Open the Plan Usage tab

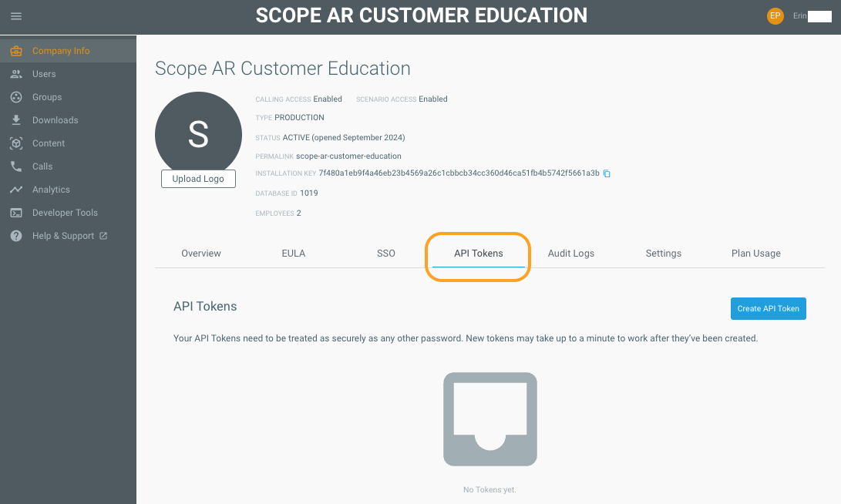(x=755, y=253)
